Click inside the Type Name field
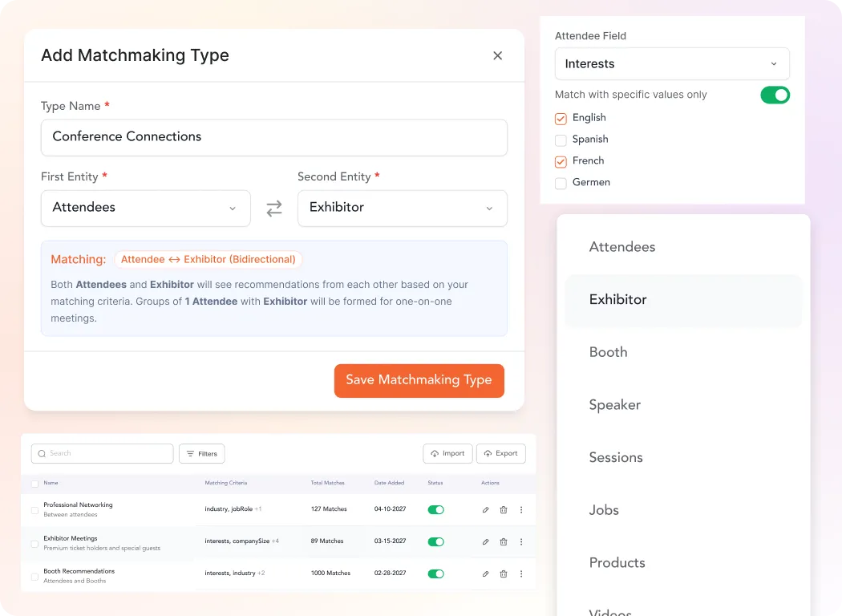The height and width of the screenshot is (616, 842). click(274, 137)
